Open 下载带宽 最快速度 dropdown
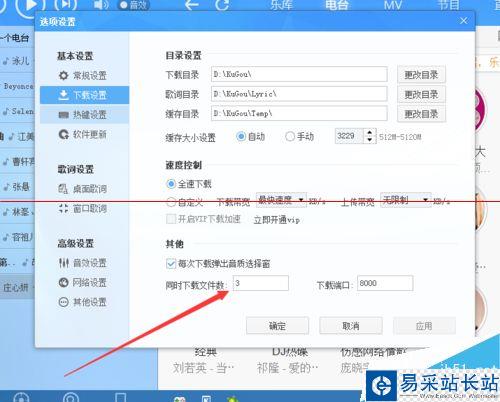Viewport: 500px width, 402px height. [x=281, y=200]
